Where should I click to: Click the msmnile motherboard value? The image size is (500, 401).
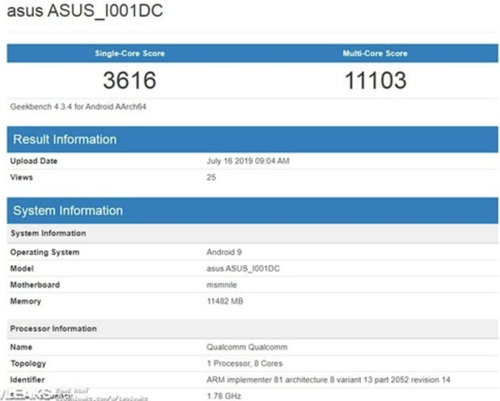pos(222,285)
